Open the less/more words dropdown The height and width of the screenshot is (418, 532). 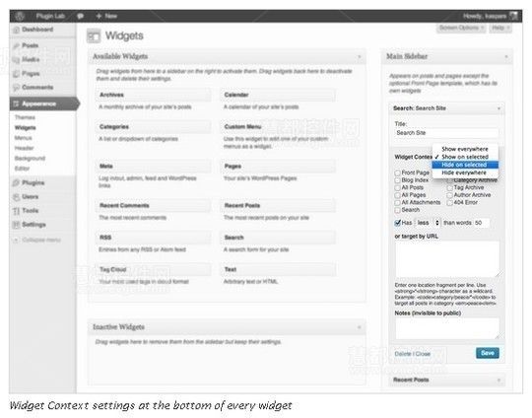coord(428,223)
